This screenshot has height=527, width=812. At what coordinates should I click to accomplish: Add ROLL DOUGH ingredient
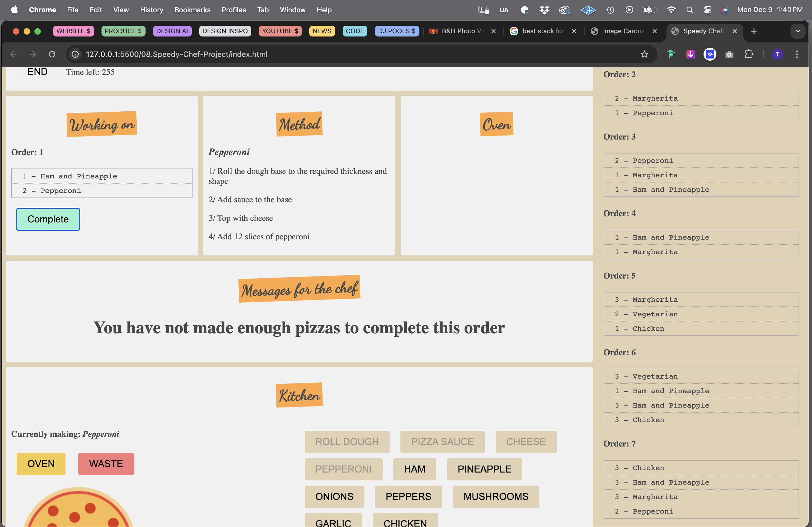point(347,442)
